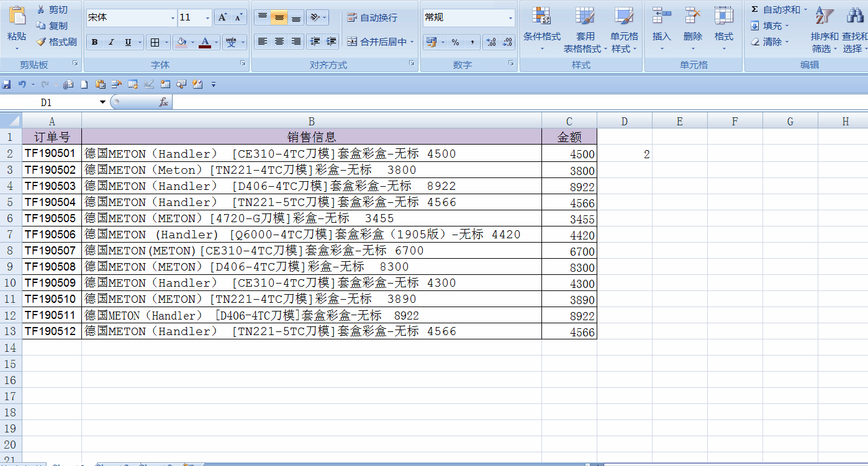Open the number format dropdown (常规)
Screen dimensions: 868x466
(510, 18)
